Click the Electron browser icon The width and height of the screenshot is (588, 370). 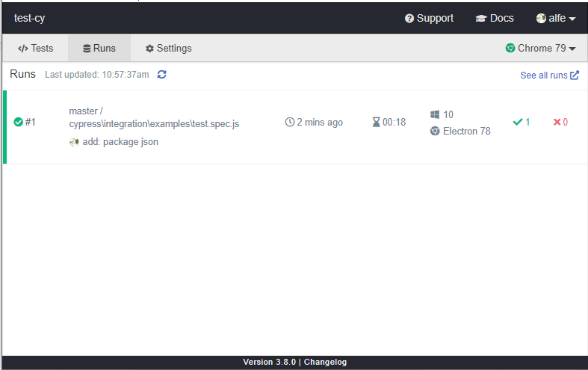click(x=435, y=131)
